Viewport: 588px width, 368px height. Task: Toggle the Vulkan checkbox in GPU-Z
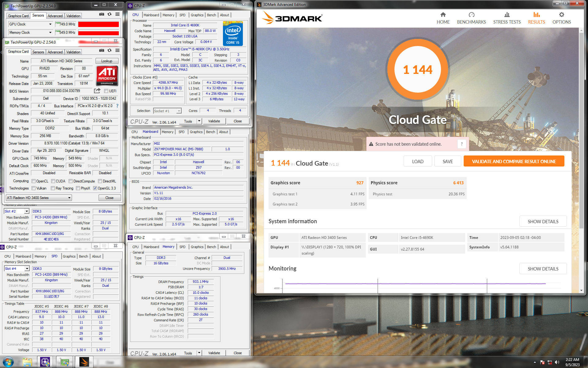point(34,188)
